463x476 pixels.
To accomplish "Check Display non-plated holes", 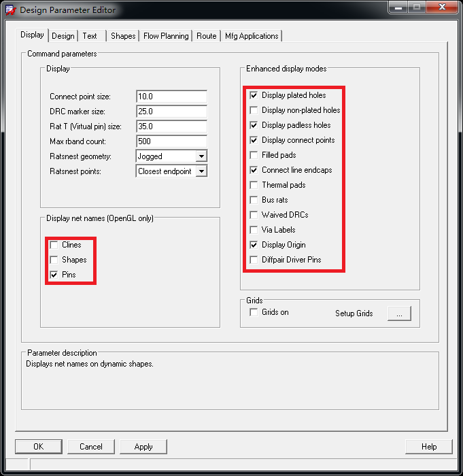I will pyautogui.click(x=254, y=110).
